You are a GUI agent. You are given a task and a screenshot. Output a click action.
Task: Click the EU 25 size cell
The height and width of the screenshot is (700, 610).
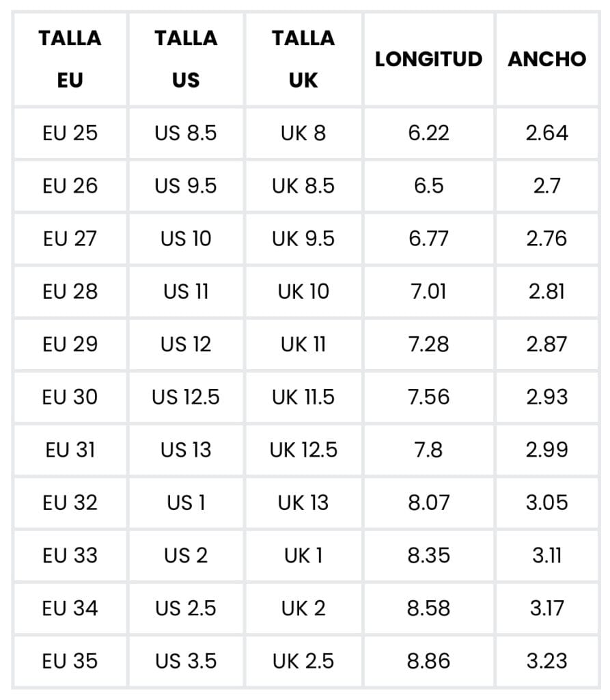[x=70, y=133]
